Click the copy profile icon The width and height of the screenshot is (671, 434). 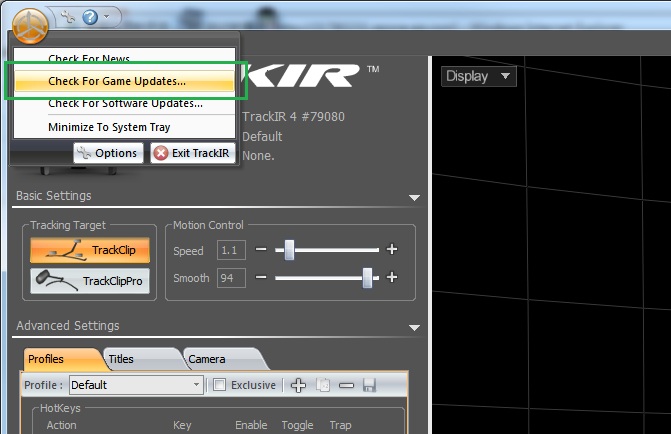(322, 385)
